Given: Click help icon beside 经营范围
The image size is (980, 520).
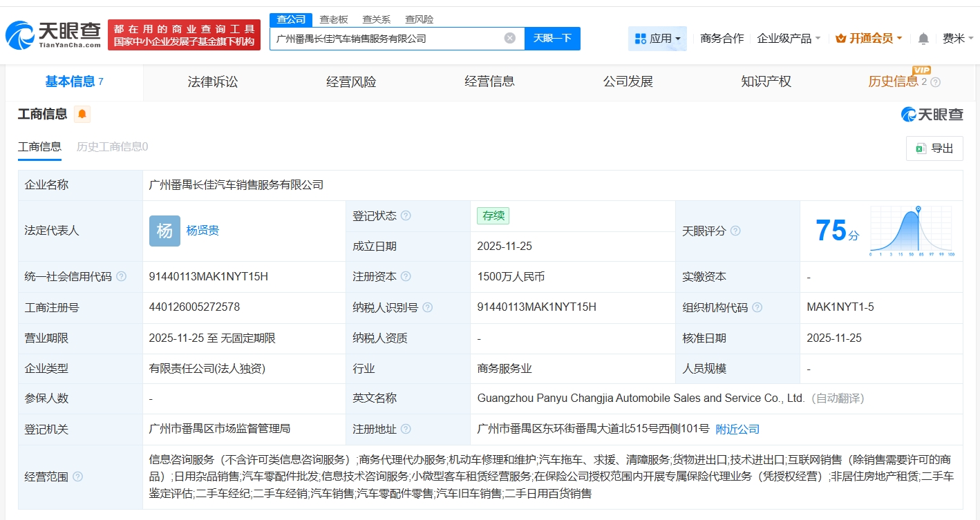Looking at the screenshot, I should pos(77,476).
